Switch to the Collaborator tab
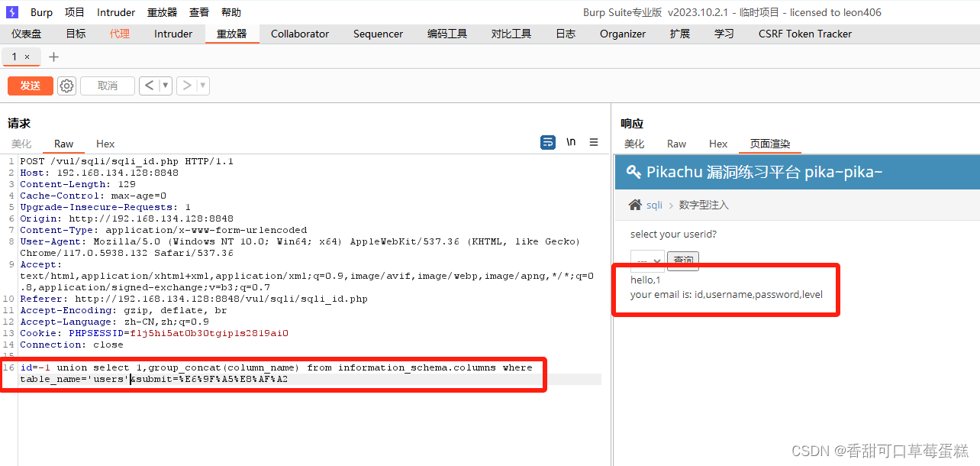The image size is (980, 466). click(300, 34)
